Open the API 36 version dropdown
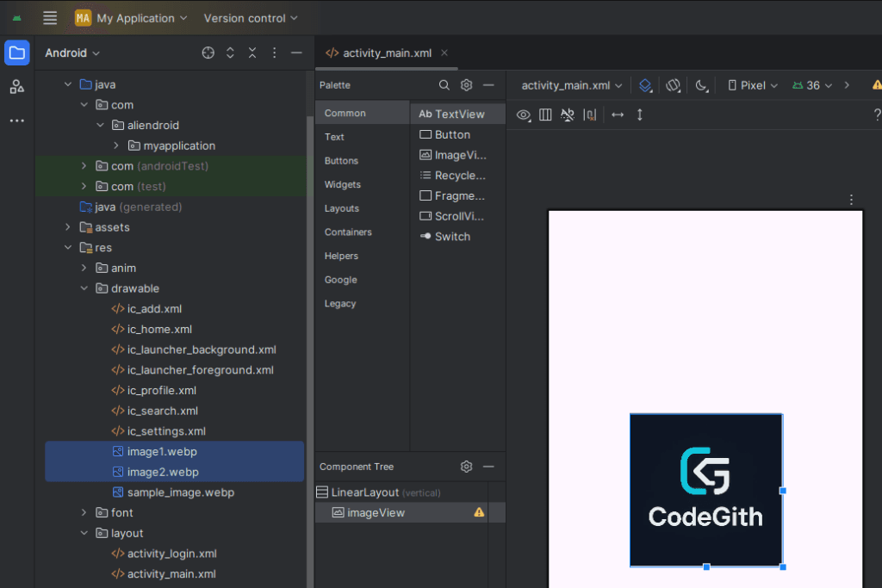 [812, 85]
